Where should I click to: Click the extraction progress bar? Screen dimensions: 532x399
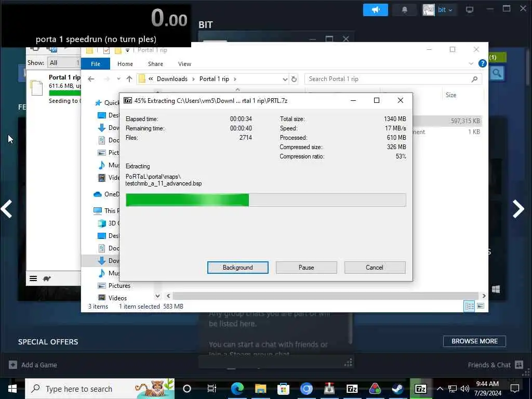(x=265, y=200)
